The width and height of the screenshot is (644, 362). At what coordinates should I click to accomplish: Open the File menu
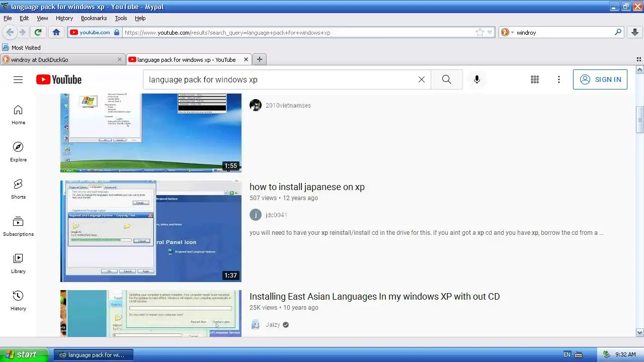(8, 18)
